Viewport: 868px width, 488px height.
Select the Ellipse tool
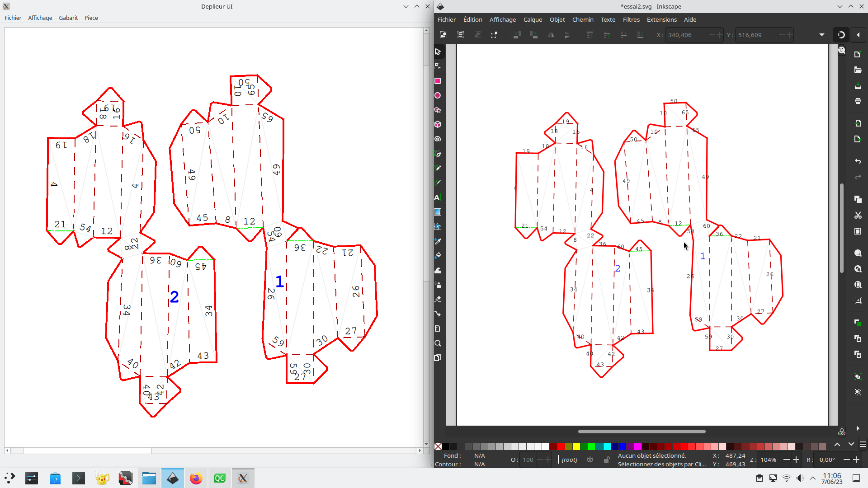coord(438,95)
